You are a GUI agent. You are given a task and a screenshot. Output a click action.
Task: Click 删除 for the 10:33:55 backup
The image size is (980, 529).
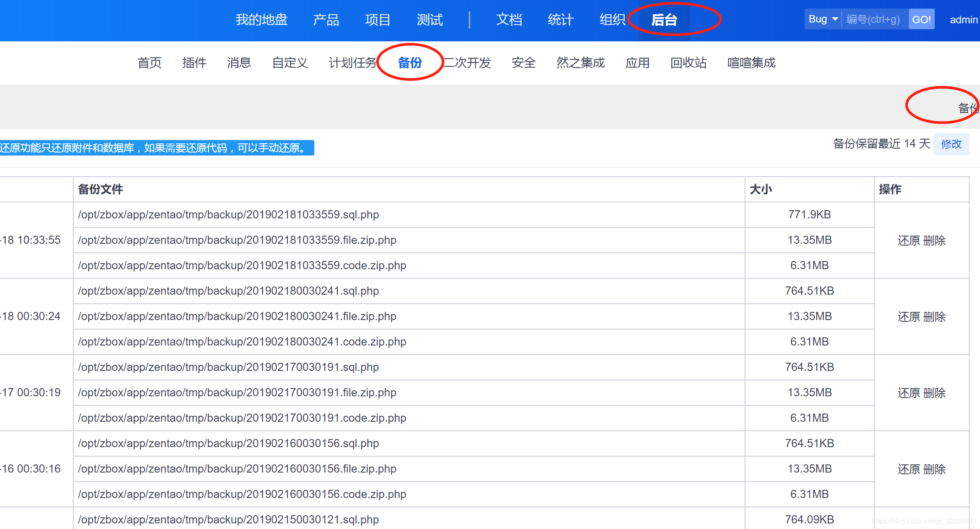coord(935,240)
